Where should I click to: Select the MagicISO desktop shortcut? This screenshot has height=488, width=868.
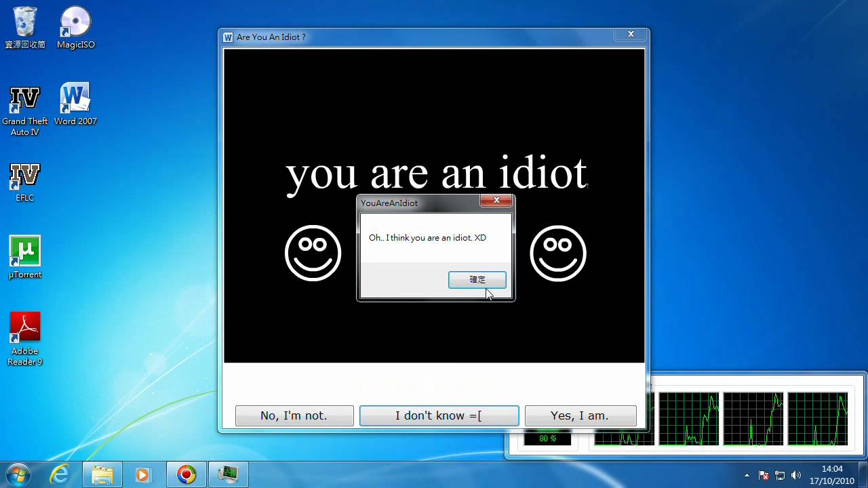click(x=75, y=27)
